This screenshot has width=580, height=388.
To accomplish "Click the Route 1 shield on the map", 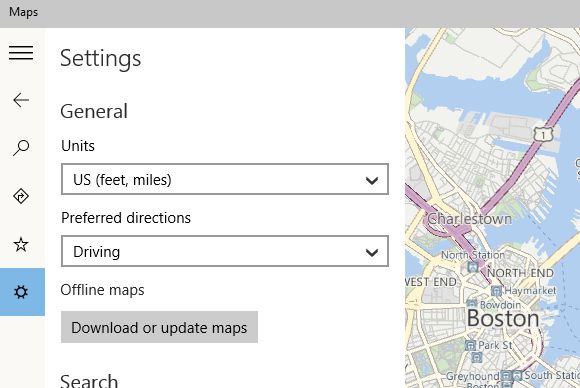I will click(x=543, y=135).
